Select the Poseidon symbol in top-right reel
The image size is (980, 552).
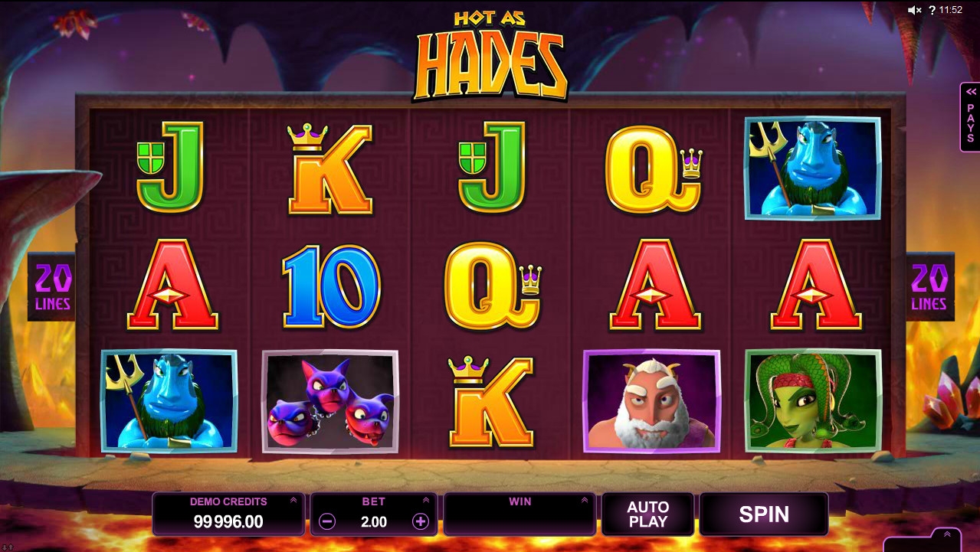tap(813, 168)
